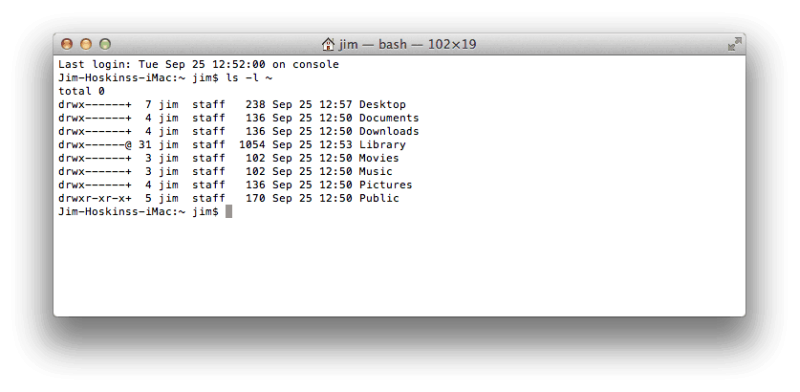800x392 pixels.
Task: Click the gray cursor block at prompt
Action: tap(229, 211)
